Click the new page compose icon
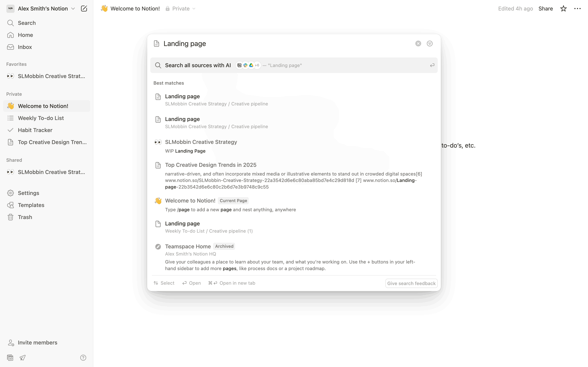 pyautogui.click(x=84, y=9)
